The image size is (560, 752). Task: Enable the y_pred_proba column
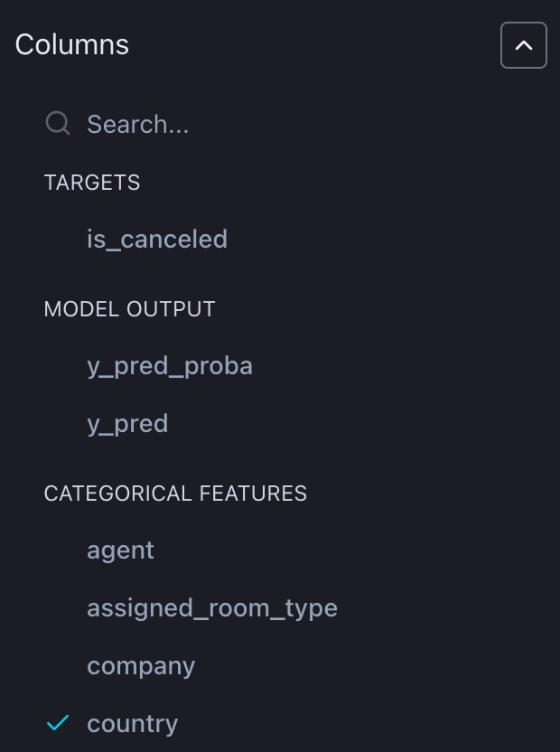(x=170, y=366)
